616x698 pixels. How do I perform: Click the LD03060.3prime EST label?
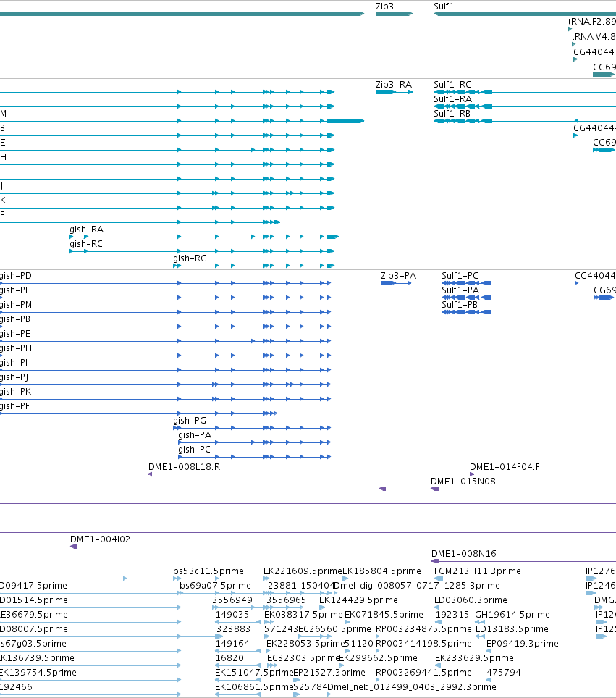point(471,600)
